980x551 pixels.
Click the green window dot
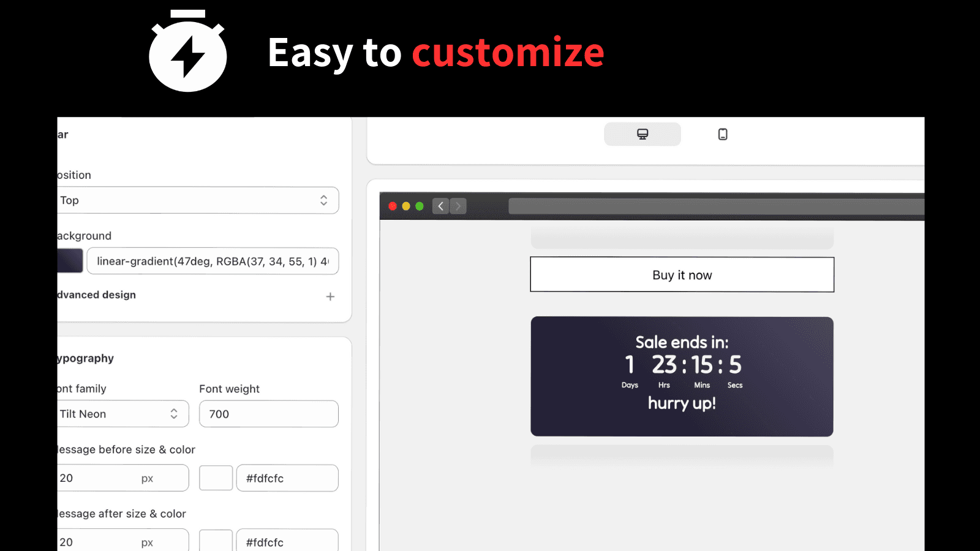(420, 206)
